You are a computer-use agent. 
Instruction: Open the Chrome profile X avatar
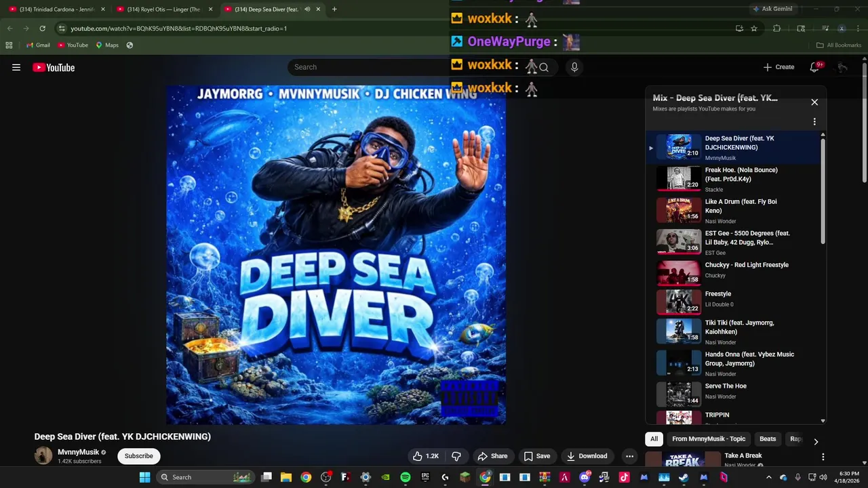pyautogui.click(x=842, y=28)
